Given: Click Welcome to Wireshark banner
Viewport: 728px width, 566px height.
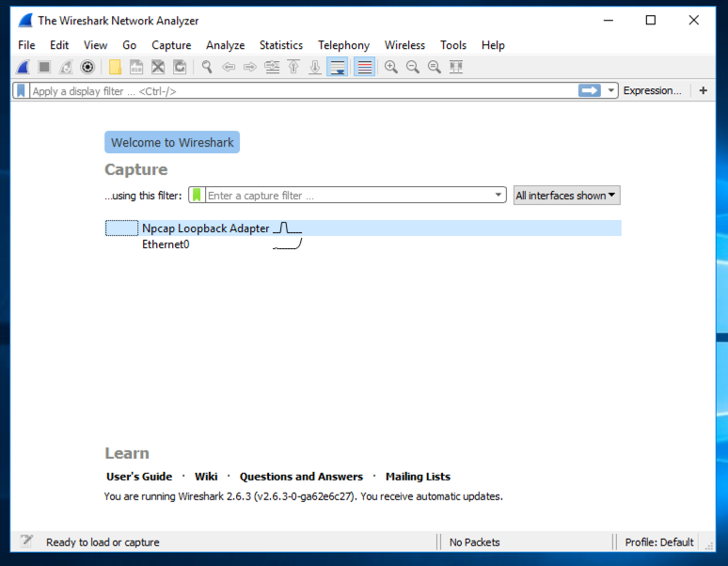Looking at the screenshot, I should 172,142.
